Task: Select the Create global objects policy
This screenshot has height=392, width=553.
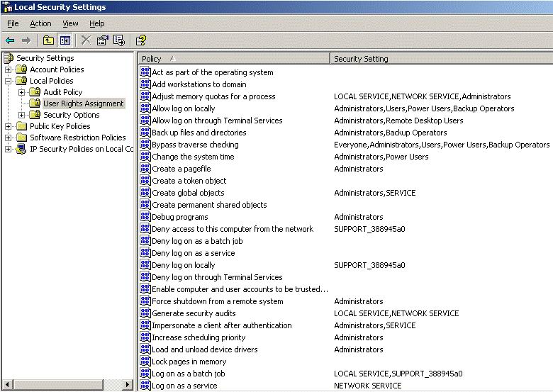Action: pyautogui.click(x=188, y=193)
